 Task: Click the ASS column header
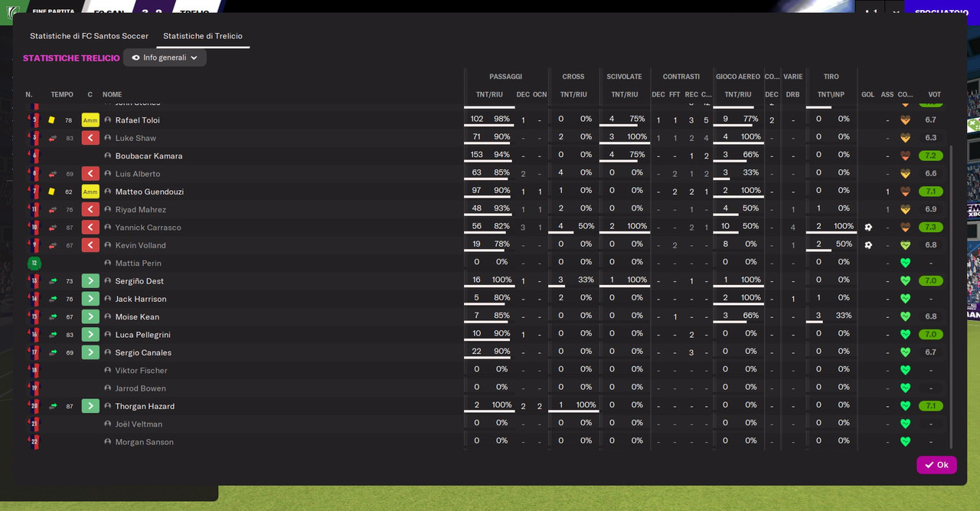click(x=887, y=95)
